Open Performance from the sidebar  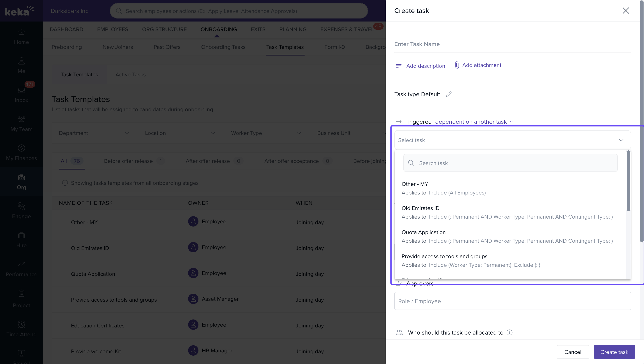click(21, 269)
